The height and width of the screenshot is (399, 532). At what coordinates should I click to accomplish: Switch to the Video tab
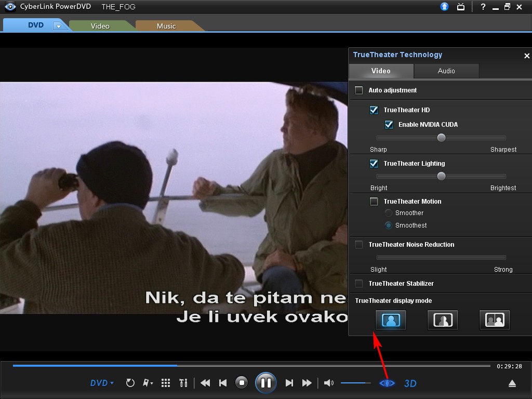100,26
